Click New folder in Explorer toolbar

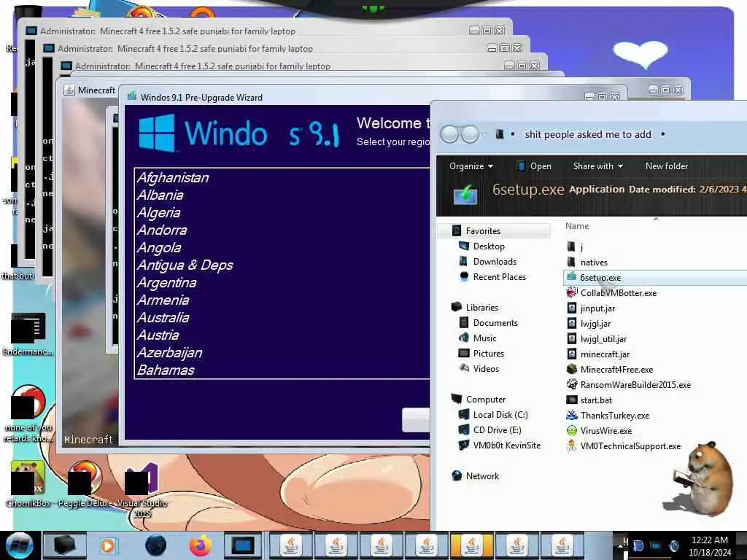[667, 166]
